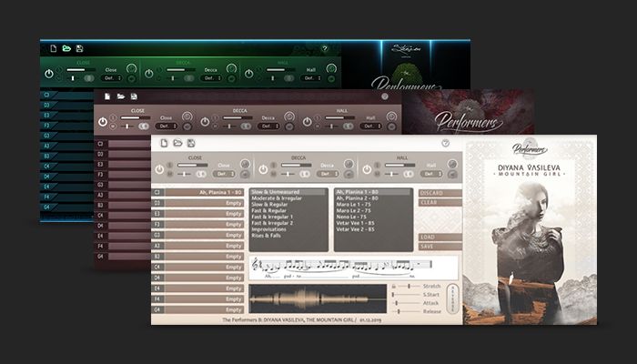Select Fast & Regular category
The width and height of the screenshot is (637, 364).
pos(269,211)
